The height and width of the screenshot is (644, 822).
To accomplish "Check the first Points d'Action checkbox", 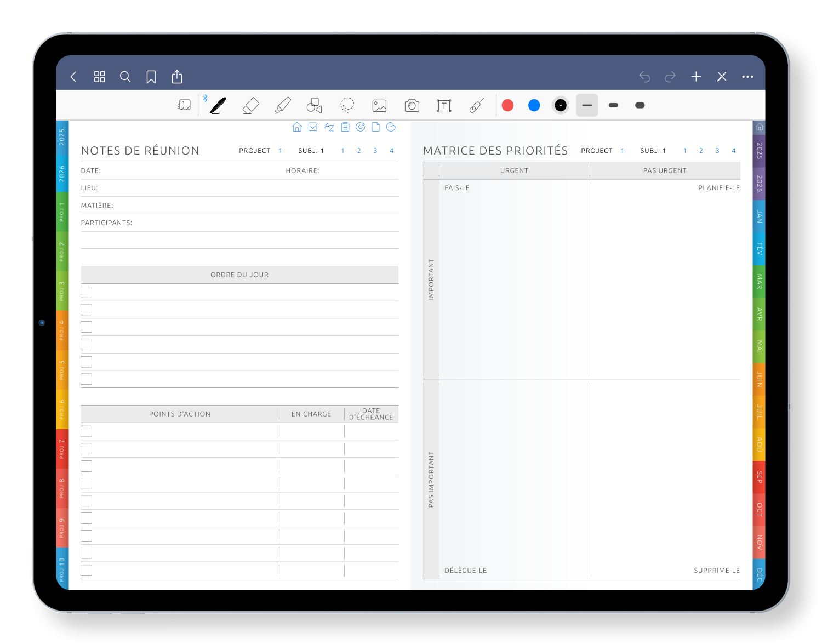I will [x=87, y=431].
